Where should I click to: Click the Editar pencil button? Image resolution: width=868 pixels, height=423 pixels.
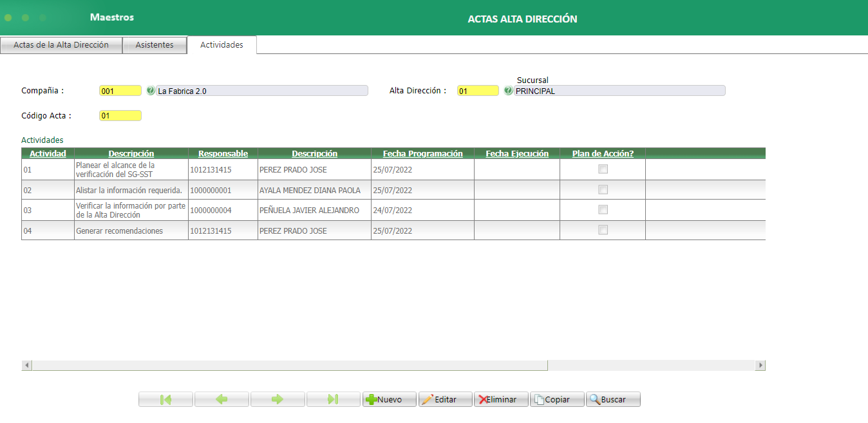pos(446,399)
